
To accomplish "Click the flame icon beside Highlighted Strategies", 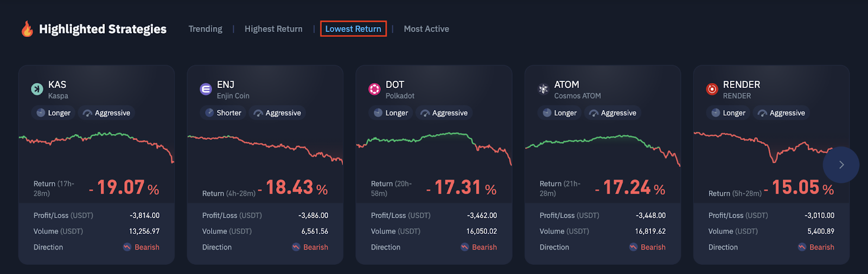I will coord(27,29).
